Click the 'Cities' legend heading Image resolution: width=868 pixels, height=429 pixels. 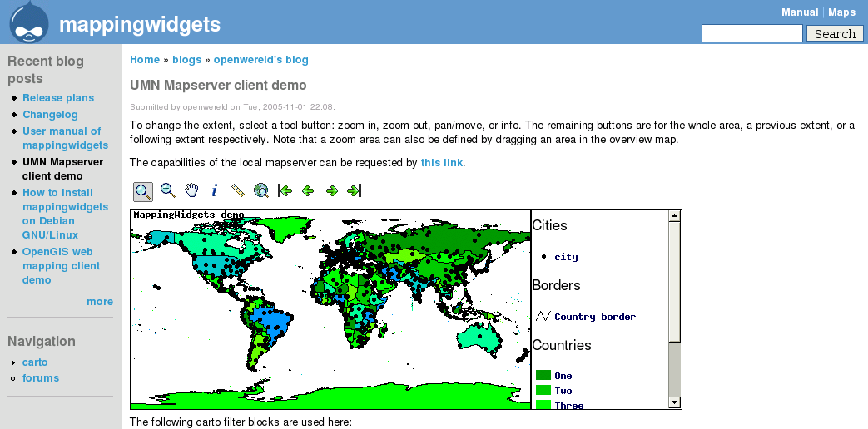pos(549,225)
